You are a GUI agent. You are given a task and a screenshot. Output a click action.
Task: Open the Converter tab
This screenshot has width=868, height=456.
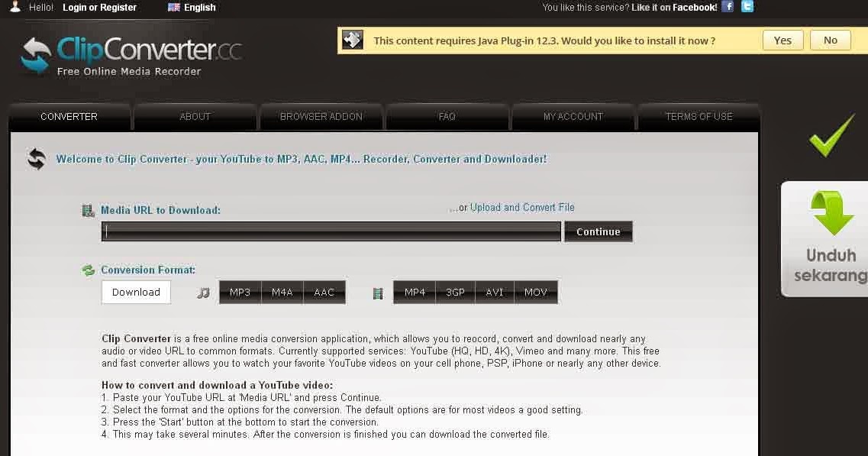(69, 117)
